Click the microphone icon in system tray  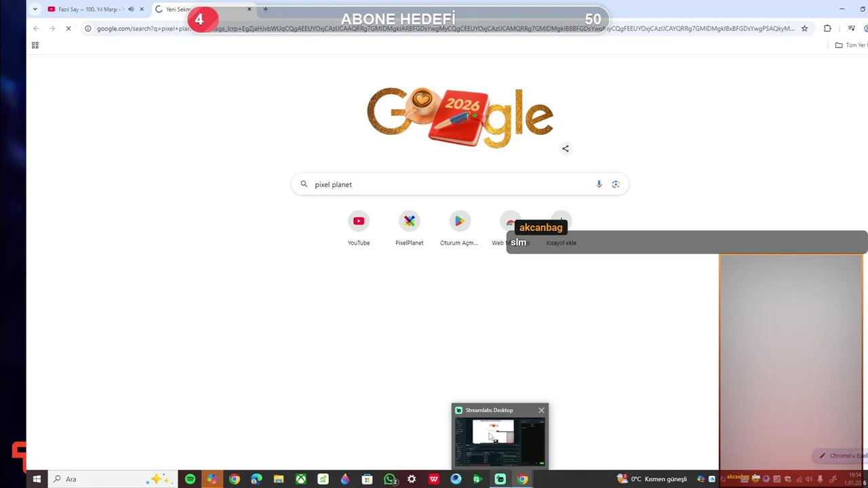click(x=821, y=479)
